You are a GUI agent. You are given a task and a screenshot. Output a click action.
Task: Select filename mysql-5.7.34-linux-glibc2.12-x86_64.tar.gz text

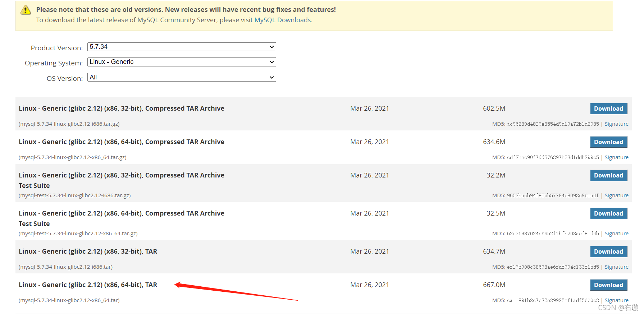[x=73, y=157]
